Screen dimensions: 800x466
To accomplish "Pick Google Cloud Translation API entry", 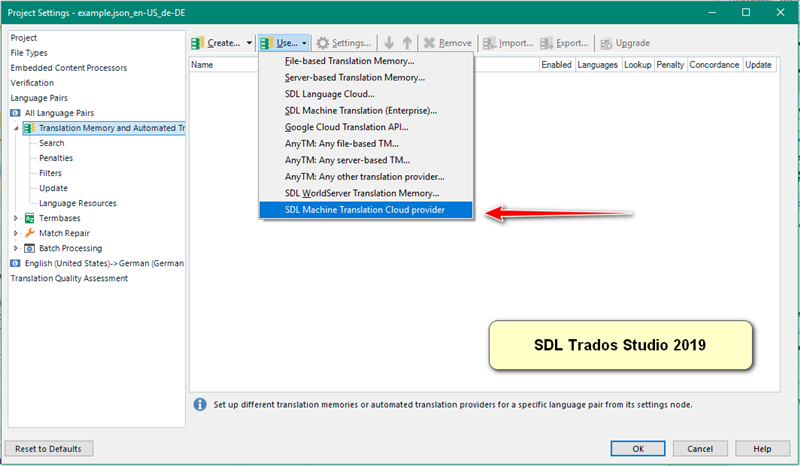I will [366, 127].
